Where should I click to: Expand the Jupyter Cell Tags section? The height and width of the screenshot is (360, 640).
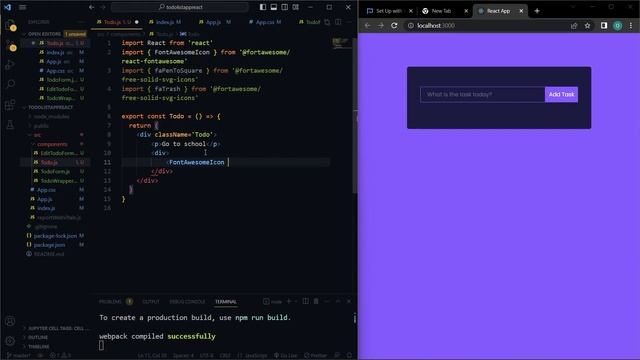click(x=55, y=328)
